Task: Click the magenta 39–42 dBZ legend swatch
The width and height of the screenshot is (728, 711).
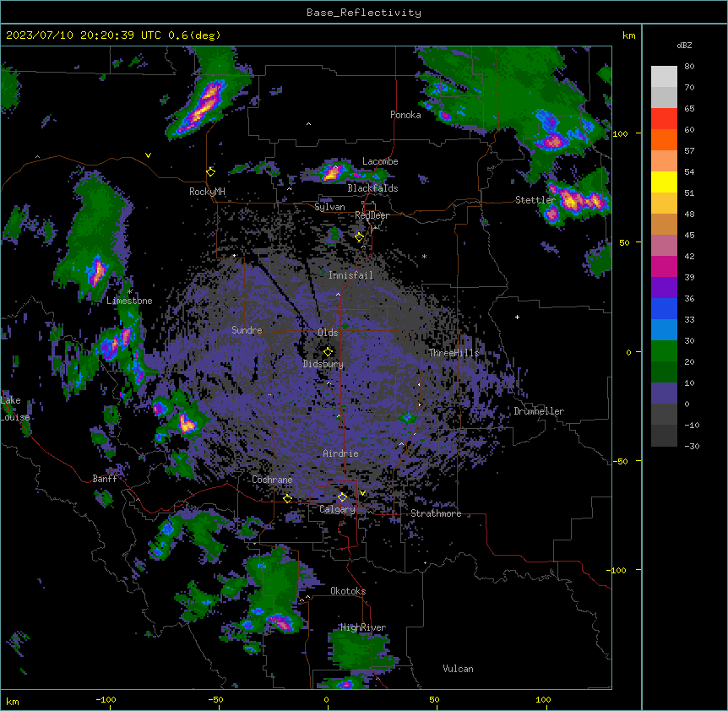Action: 664,266
